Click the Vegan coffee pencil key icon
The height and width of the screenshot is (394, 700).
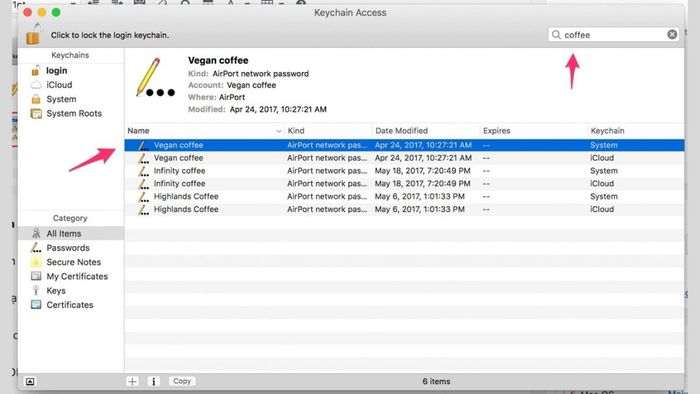tap(155, 78)
